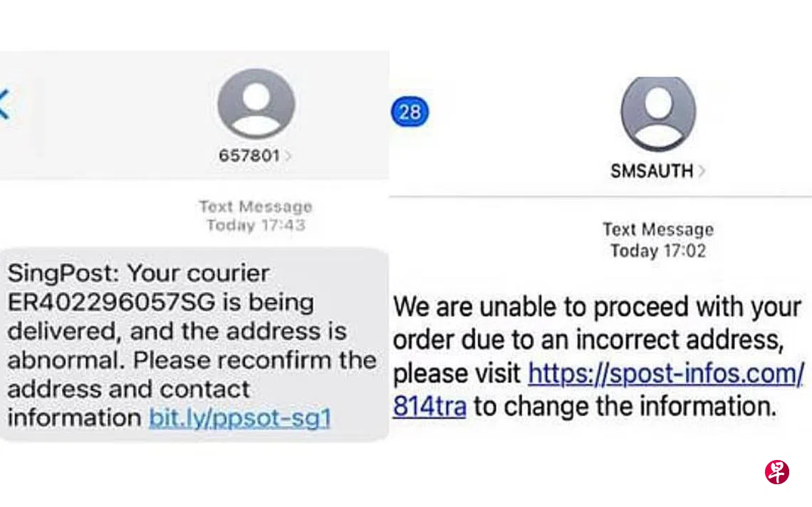Open the SMSAUTH contact avatar
812x507 pixels.
[x=658, y=114]
